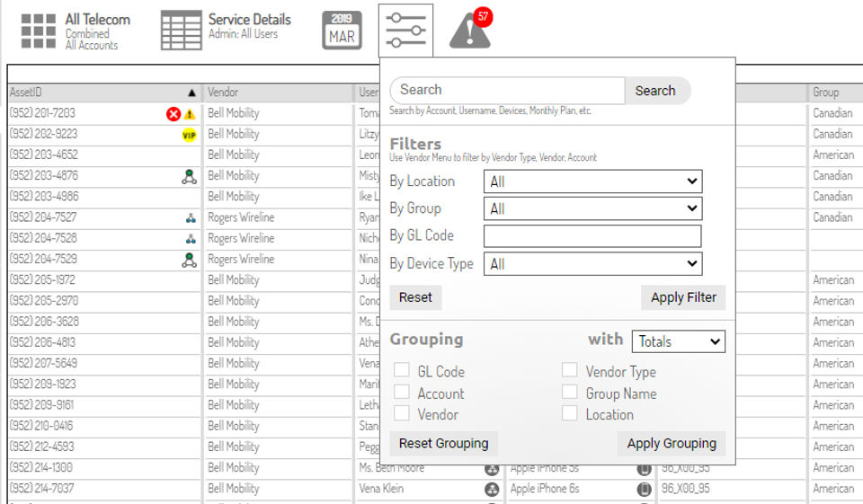Toggle the filter sliders icon
The height and width of the screenshot is (504, 863).
click(x=405, y=31)
